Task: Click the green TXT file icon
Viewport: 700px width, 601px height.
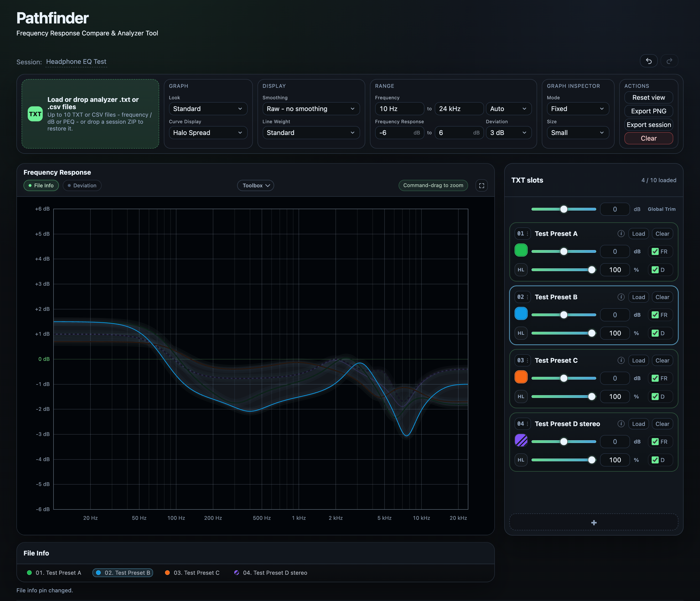Action: pos(35,114)
